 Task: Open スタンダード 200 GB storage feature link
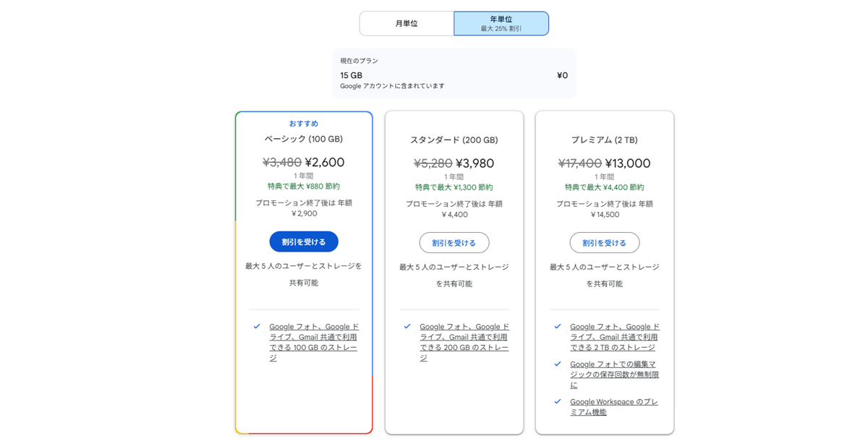point(464,342)
